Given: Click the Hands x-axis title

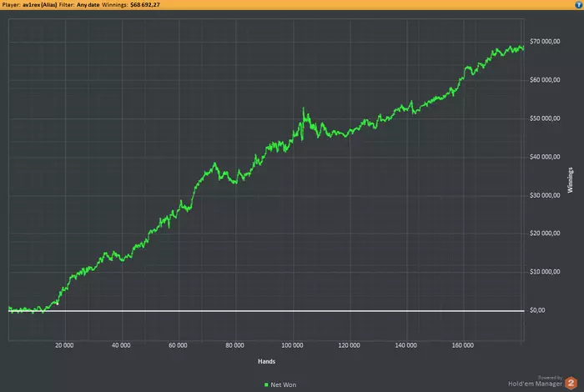Looking at the screenshot, I should pyautogui.click(x=267, y=361).
